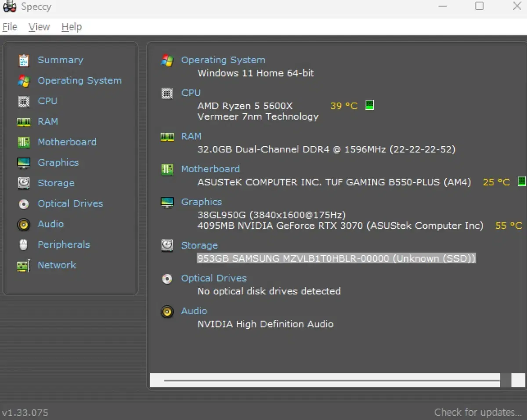Click the Optical Drives heading in summary
The height and width of the screenshot is (420, 527).
(214, 279)
